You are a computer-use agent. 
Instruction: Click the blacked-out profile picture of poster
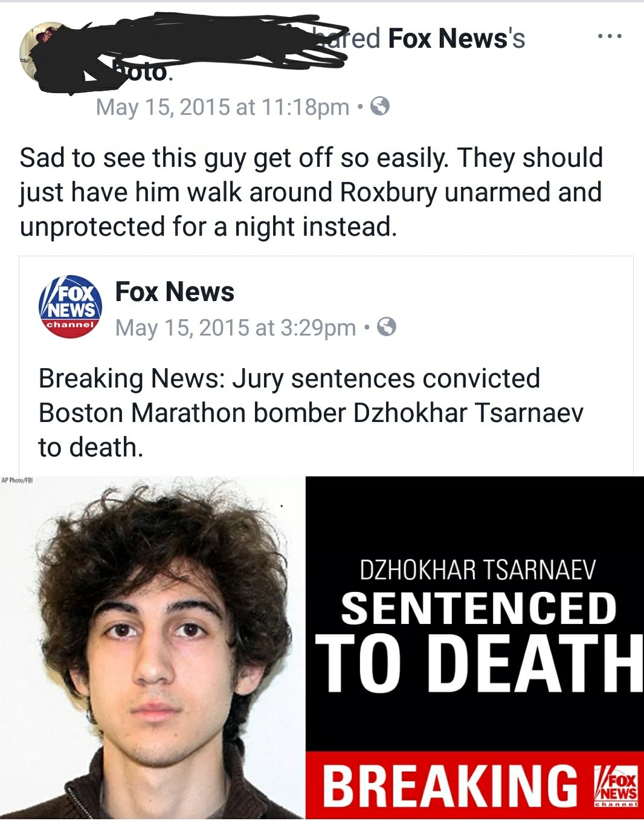pyautogui.click(x=48, y=53)
